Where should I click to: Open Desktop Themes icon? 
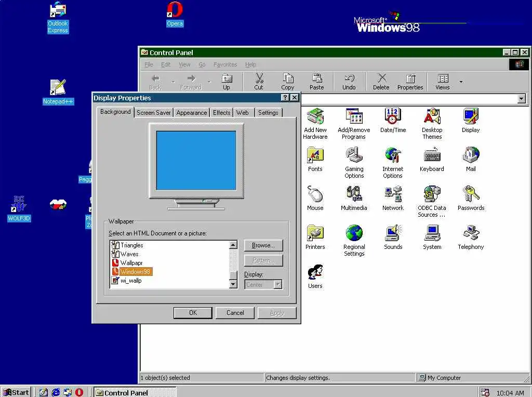point(432,124)
